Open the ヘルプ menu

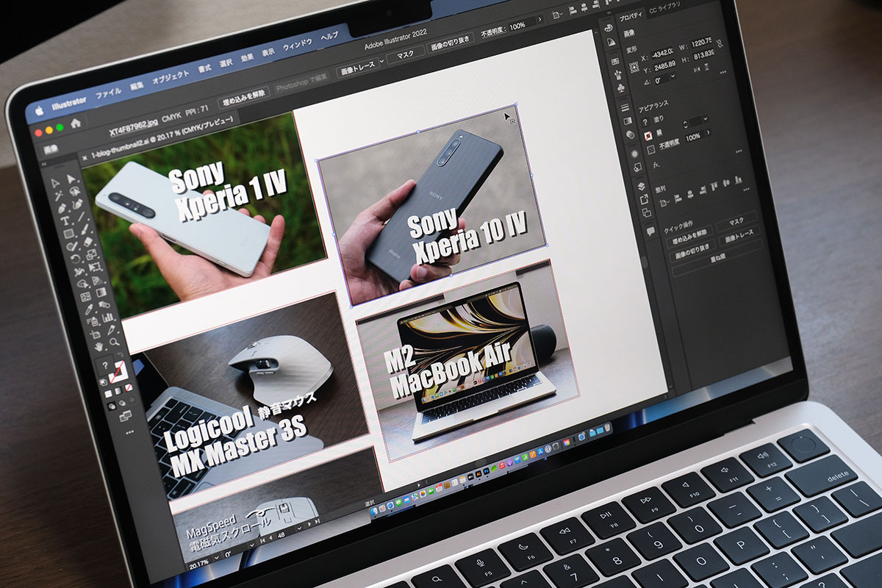(x=330, y=37)
